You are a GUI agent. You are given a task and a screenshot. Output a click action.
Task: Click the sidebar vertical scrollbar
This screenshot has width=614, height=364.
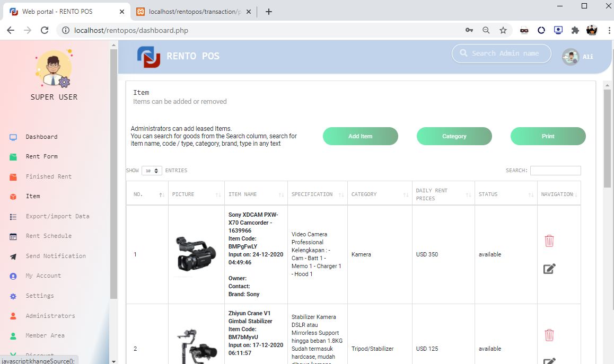click(113, 174)
